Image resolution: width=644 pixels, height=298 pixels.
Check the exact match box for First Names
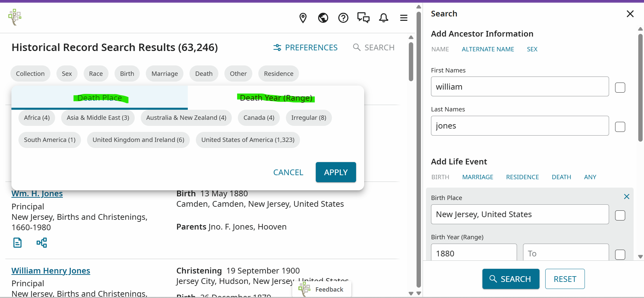pos(620,88)
